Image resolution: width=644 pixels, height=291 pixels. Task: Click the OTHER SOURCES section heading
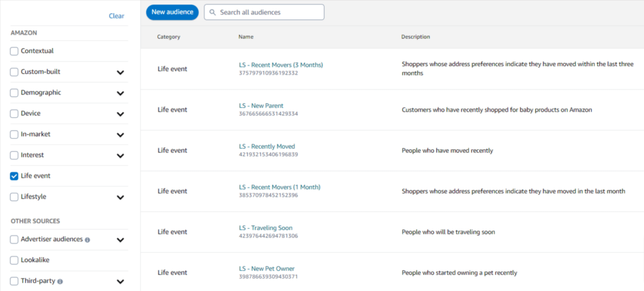pyautogui.click(x=35, y=222)
